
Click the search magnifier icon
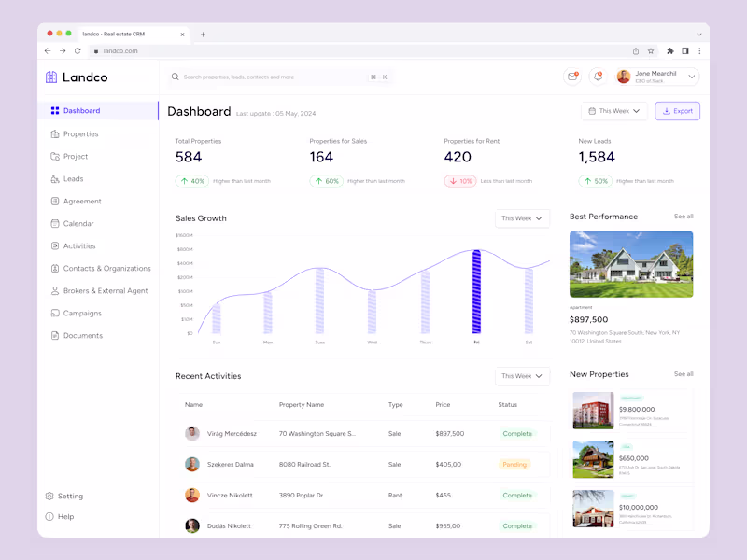pyautogui.click(x=176, y=77)
